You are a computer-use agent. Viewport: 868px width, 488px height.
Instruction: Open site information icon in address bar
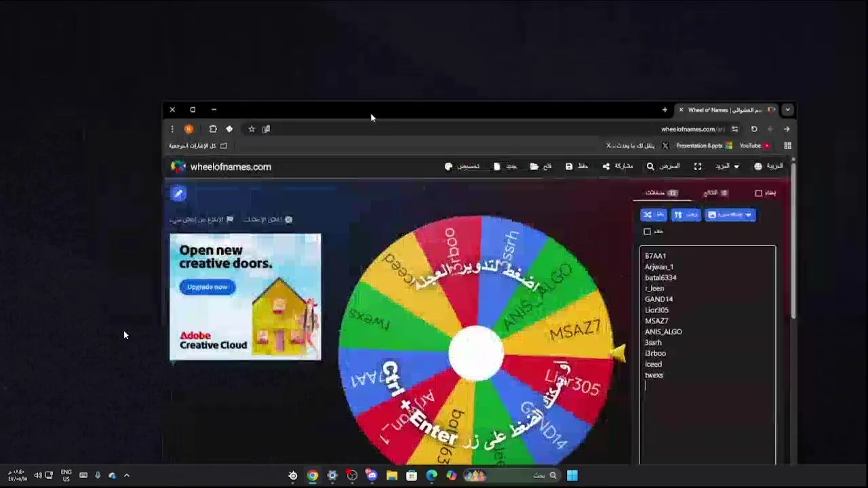[734, 129]
